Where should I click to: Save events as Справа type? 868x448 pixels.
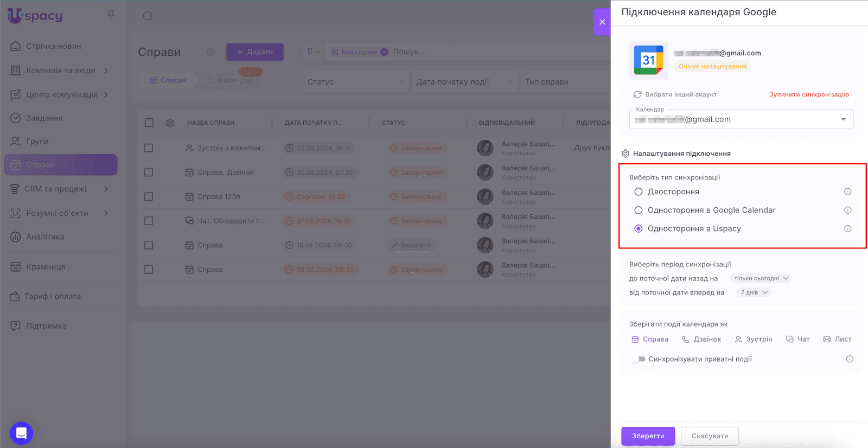650,340
